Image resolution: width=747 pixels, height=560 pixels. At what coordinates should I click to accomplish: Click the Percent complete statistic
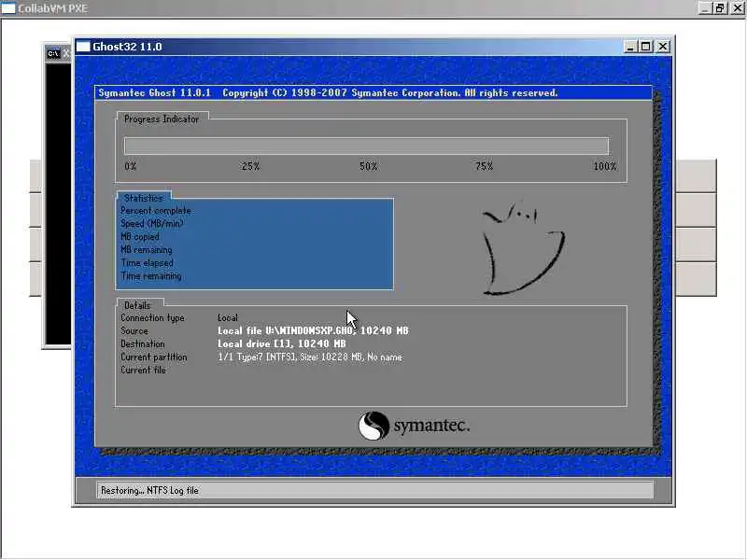click(155, 211)
